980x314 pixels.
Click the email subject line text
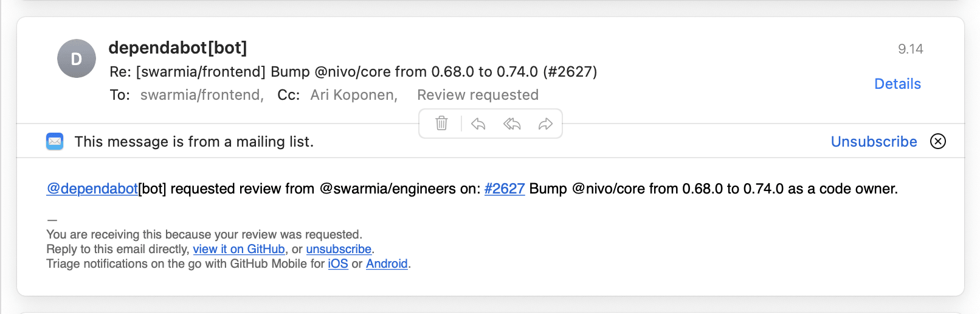[x=353, y=72]
